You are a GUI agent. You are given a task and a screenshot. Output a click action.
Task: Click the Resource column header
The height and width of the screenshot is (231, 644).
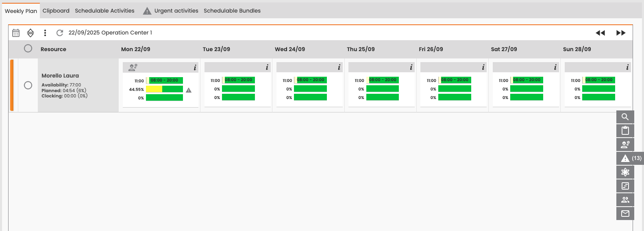pyautogui.click(x=53, y=49)
